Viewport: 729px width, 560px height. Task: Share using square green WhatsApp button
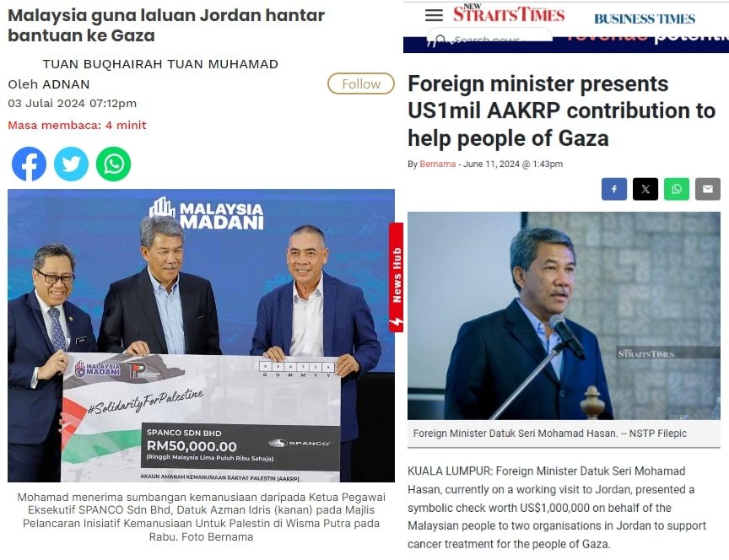tap(677, 189)
